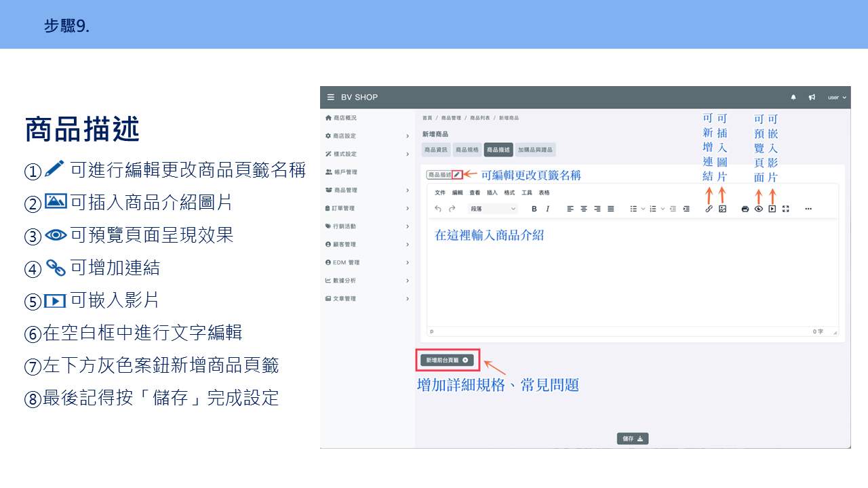The height and width of the screenshot is (488, 868).
Task: Toggle italic formatting
Action: pyautogui.click(x=548, y=209)
